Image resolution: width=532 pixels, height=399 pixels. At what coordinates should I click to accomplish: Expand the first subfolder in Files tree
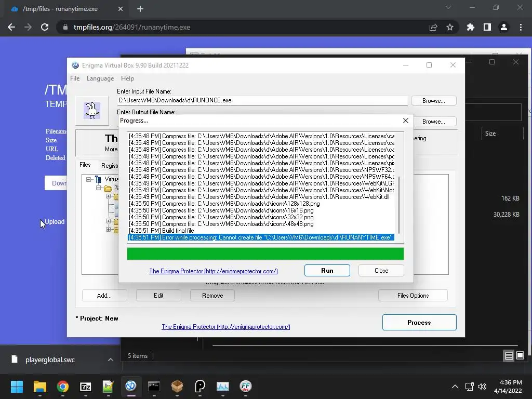pyautogui.click(x=108, y=196)
